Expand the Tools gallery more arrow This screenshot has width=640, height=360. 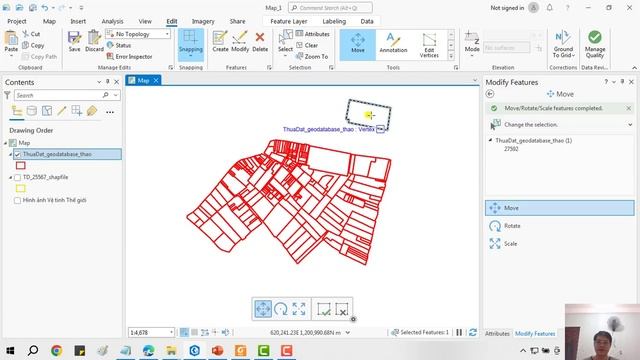coord(451,56)
